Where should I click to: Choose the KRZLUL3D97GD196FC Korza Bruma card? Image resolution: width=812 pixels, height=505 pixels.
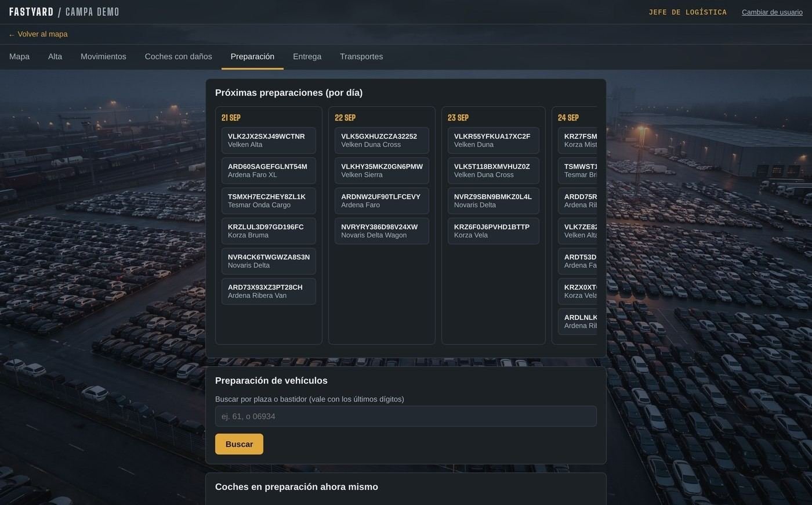coord(269,231)
